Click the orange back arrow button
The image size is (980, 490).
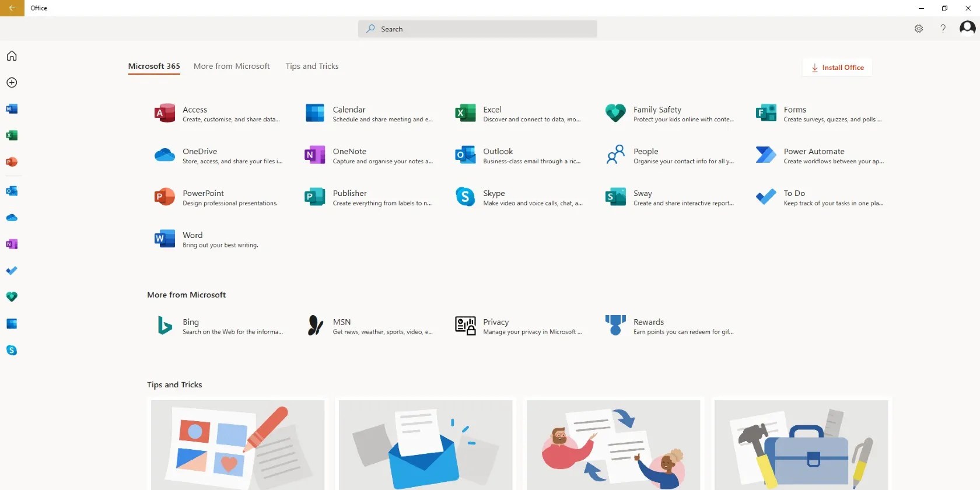click(x=12, y=8)
